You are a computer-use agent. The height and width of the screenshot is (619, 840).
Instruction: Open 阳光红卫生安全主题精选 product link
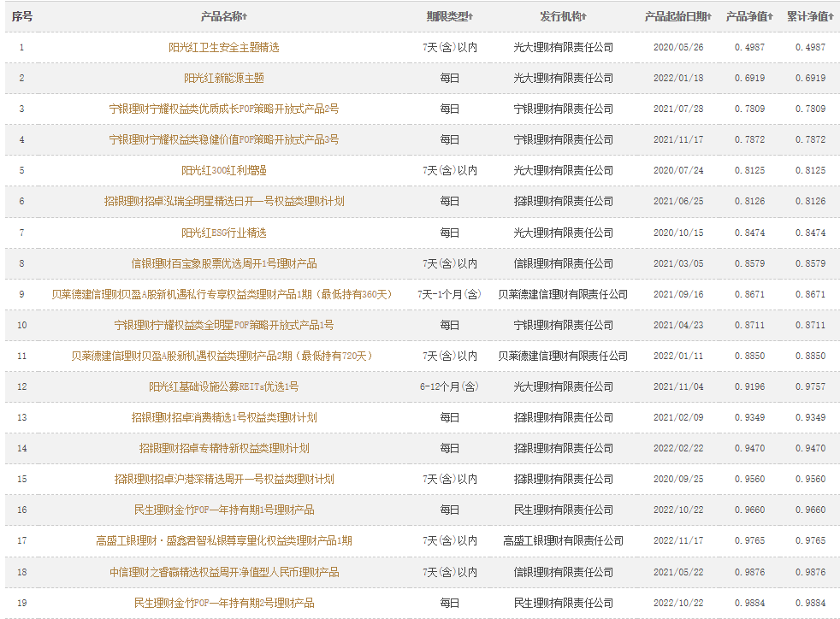223,48
